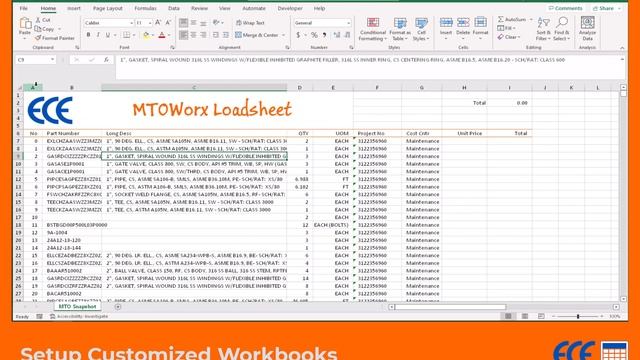640x360 pixels.
Task: Click Accessibility: Investigate in status bar
Action: pos(79,316)
